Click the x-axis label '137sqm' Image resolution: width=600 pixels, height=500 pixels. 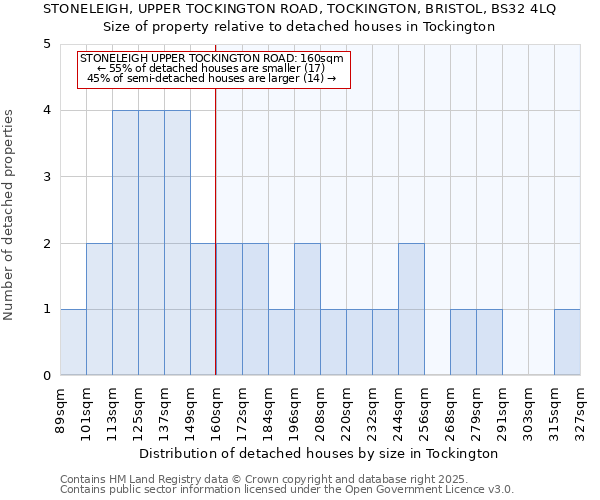pyautogui.click(x=164, y=414)
